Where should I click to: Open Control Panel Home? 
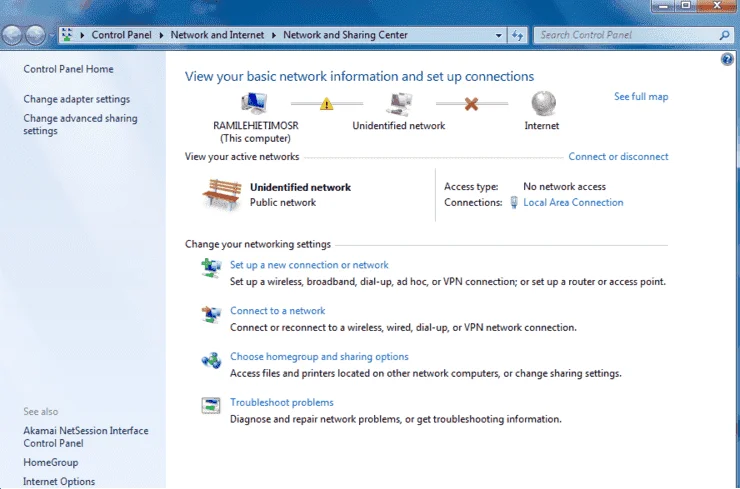tap(68, 69)
